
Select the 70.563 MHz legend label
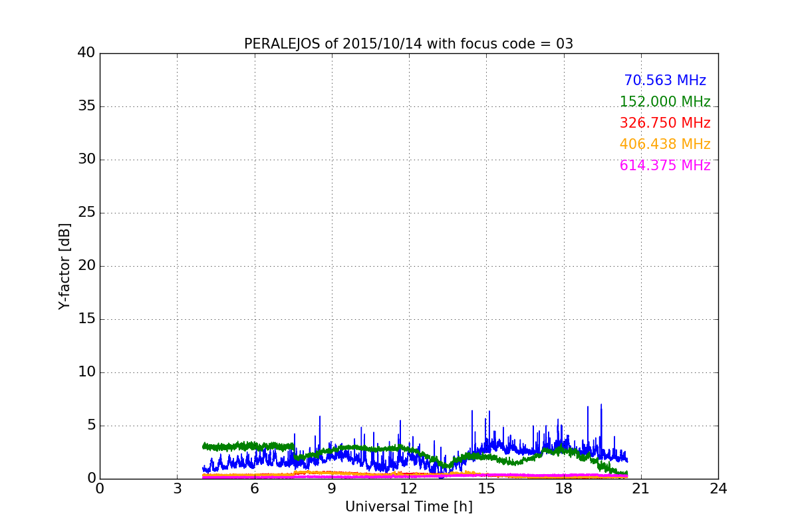tap(665, 80)
